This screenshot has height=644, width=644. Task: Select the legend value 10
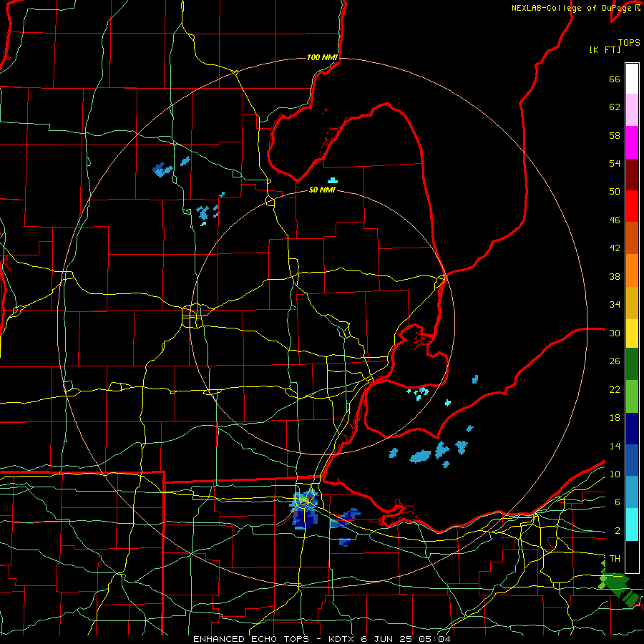coord(615,474)
